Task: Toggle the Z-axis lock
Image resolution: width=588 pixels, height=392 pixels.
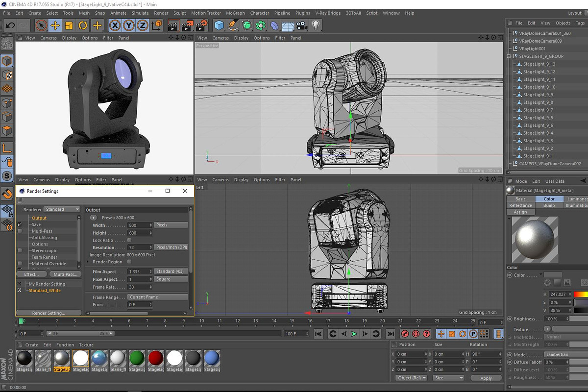Action: point(143,25)
